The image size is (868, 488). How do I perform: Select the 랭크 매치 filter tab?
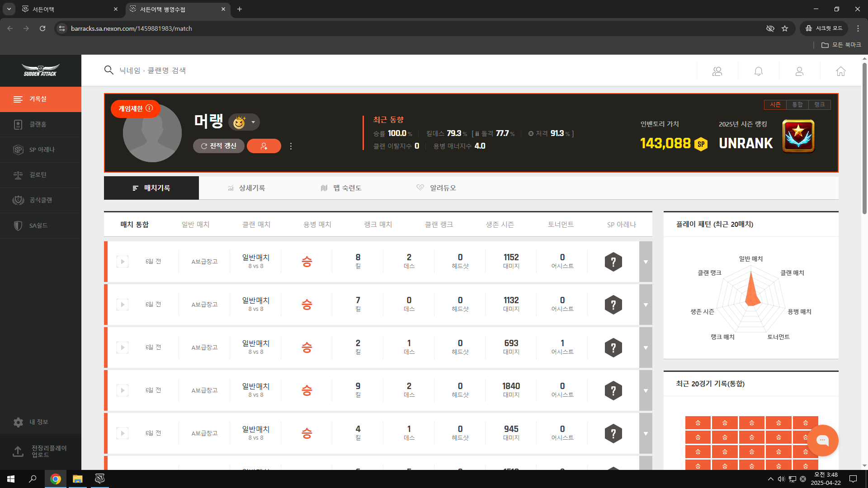click(378, 225)
